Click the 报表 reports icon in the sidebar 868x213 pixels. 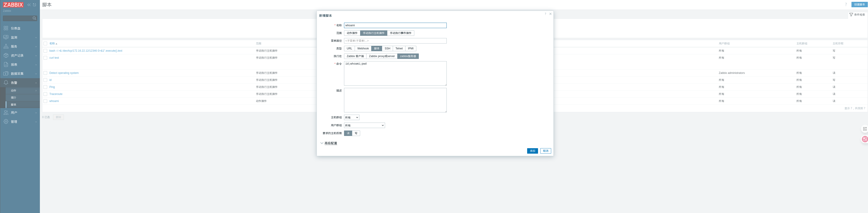click(6, 64)
